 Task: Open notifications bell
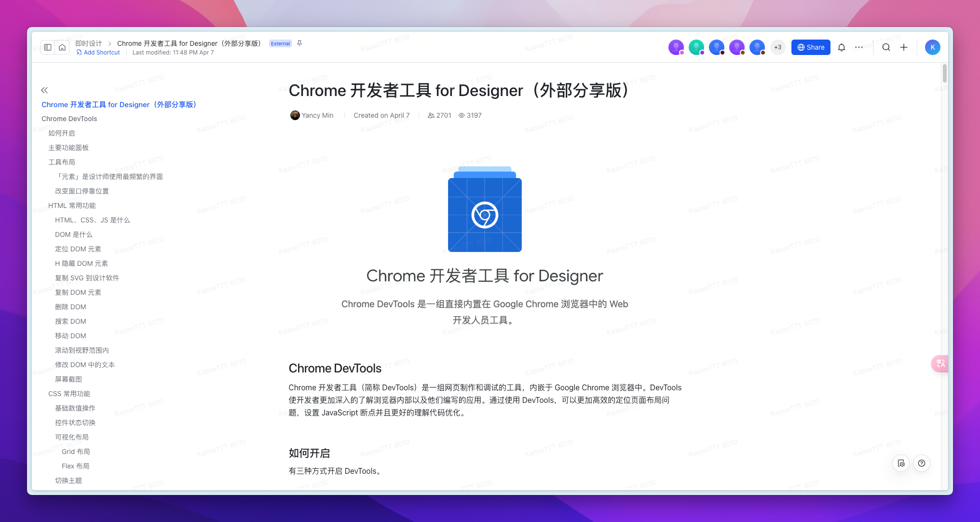[x=842, y=47]
